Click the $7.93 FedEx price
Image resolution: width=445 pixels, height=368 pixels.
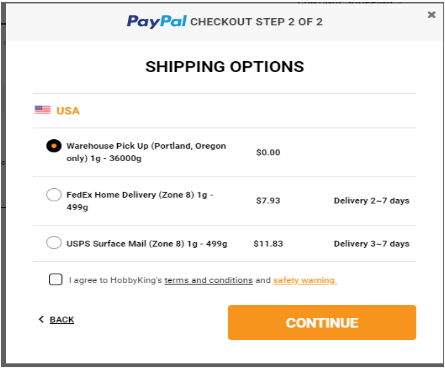(x=268, y=201)
